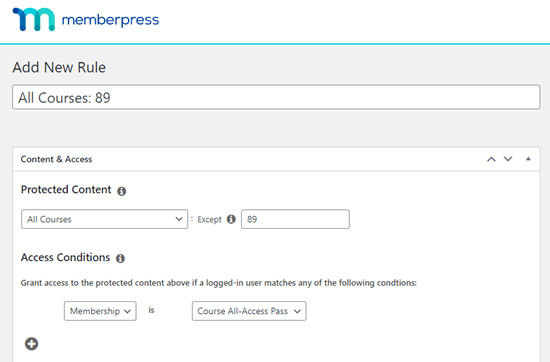Focus the rule title field "All Courses: 89"
Image resolution: width=550 pixels, height=362 pixels.
(x=276, y=97)
